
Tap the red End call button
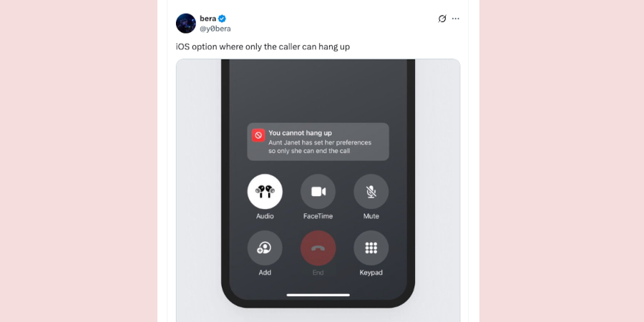(x=318, y=248)
